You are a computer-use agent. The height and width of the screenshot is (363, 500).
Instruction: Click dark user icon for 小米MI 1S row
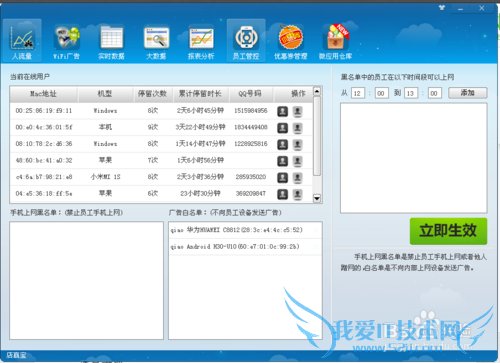[282, 177]
